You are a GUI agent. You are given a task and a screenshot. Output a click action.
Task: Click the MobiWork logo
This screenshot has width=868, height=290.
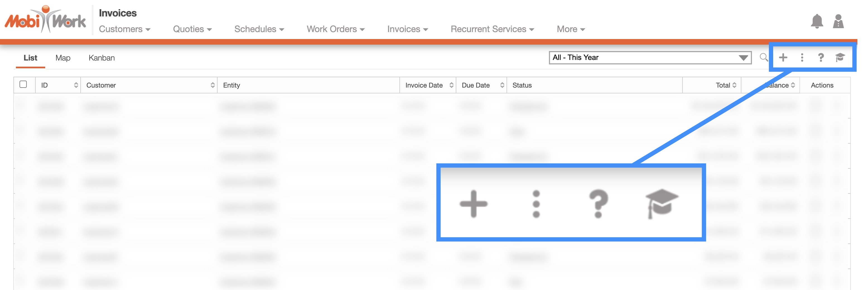[x=45, y=20]
